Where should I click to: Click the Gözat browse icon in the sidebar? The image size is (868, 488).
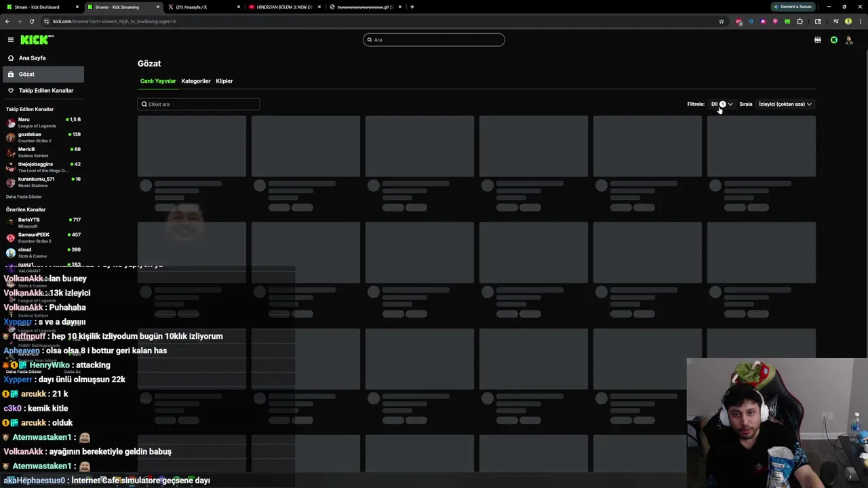point(11,75)
